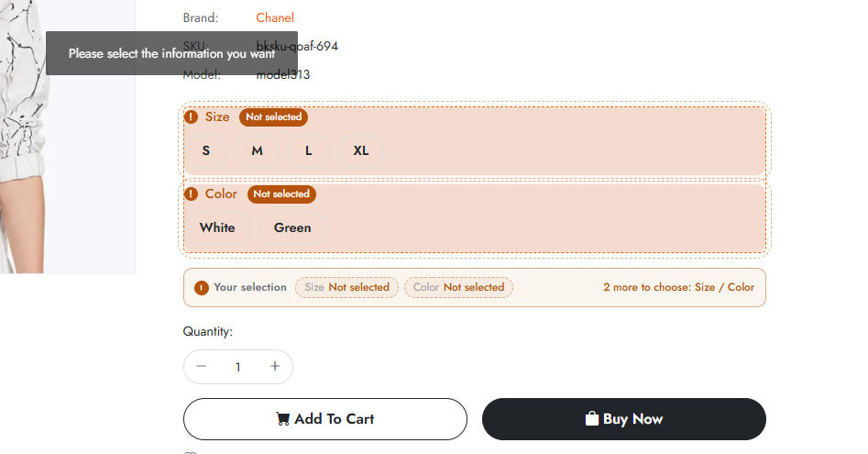Click the '2 more to choose' text
868x454 pixels.
coord(678,287)
